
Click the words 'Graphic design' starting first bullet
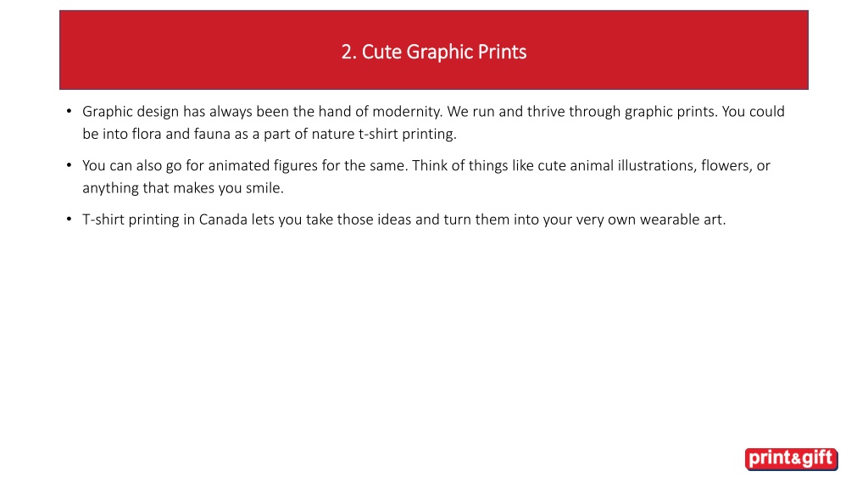pyautogui.click(x=131, y=112)
